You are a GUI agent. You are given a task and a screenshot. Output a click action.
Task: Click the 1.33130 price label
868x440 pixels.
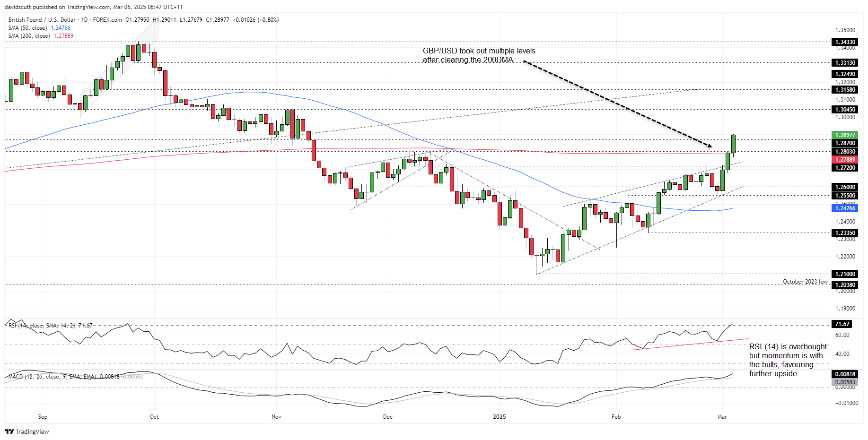845,63
